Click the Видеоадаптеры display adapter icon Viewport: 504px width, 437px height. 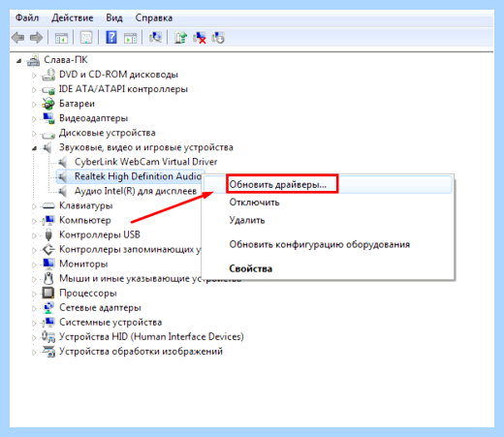pyautogui.click(x=48, y=118)
